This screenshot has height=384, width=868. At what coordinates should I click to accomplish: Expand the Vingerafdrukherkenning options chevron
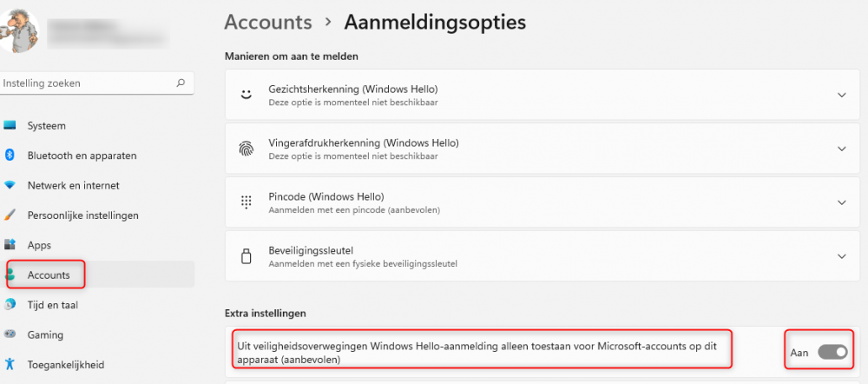(x=841, y=149)
